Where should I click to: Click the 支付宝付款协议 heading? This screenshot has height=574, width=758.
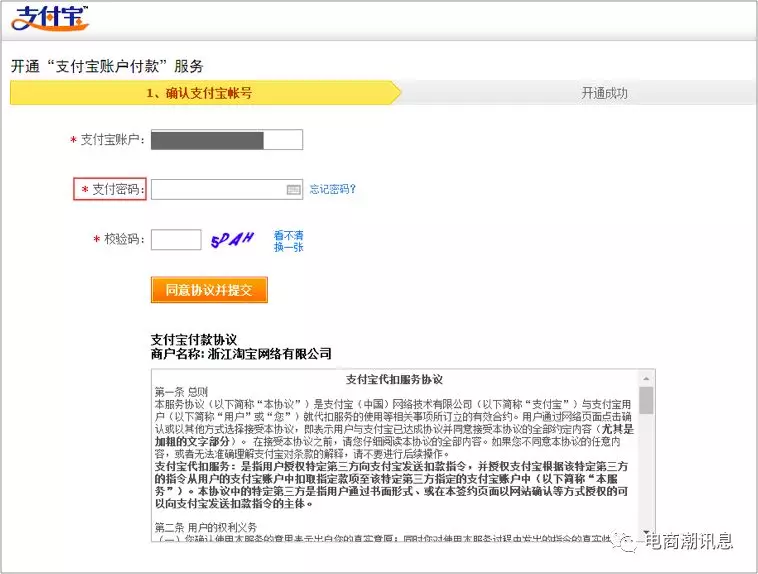pos(194,339)
